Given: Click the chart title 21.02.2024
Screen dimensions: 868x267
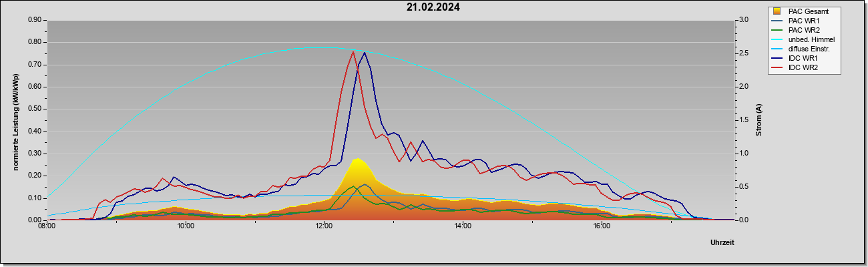Looking at the screenshot, I should (x=433, y=8).
